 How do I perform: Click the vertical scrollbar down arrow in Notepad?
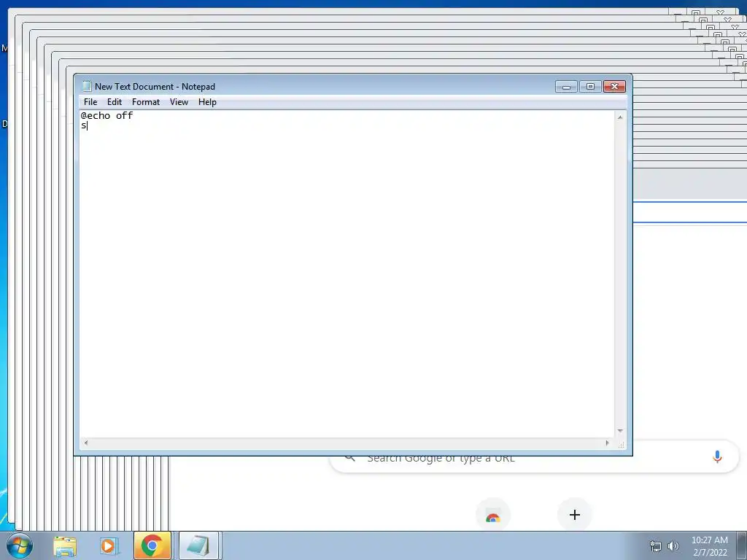coord(620,431)
